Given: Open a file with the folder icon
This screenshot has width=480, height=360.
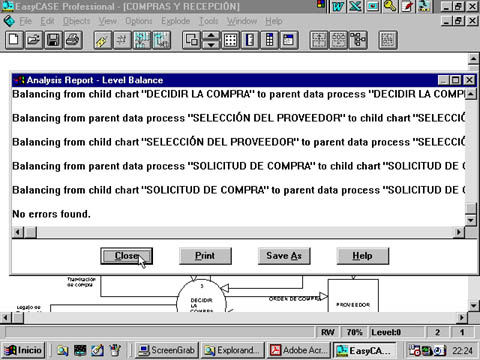Looking at the screenshot, I should coord(34,40).
